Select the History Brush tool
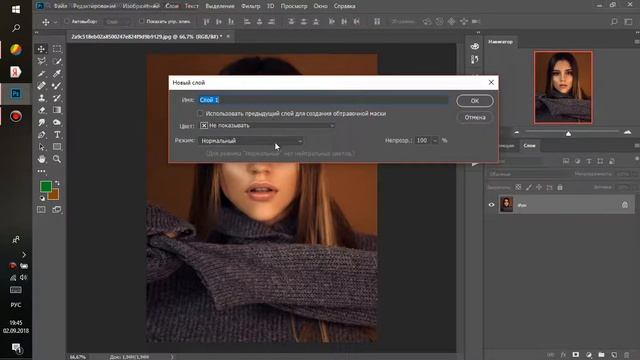Viewport: 640px width, 360px height. tap(57, 98)
